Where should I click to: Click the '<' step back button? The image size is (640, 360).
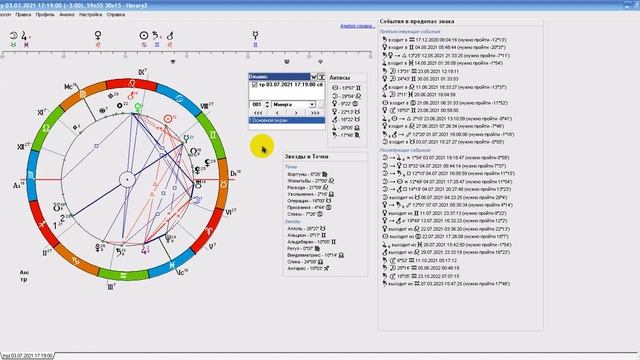tap(278, 113)
